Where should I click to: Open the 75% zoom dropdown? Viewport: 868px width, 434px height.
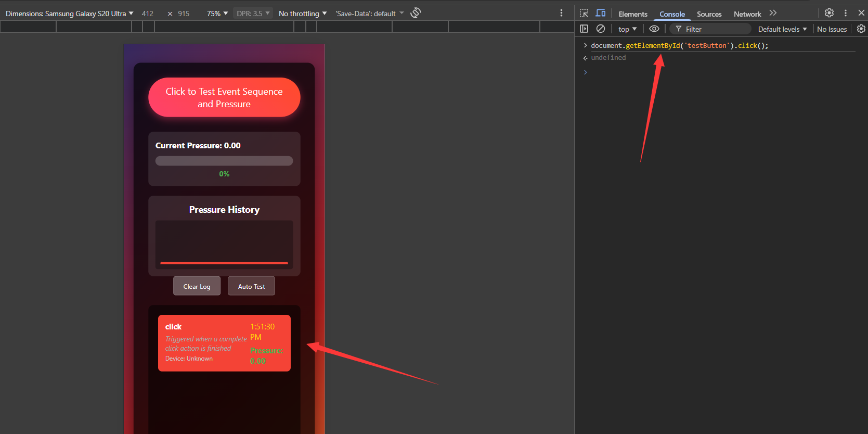pos(217,14)
